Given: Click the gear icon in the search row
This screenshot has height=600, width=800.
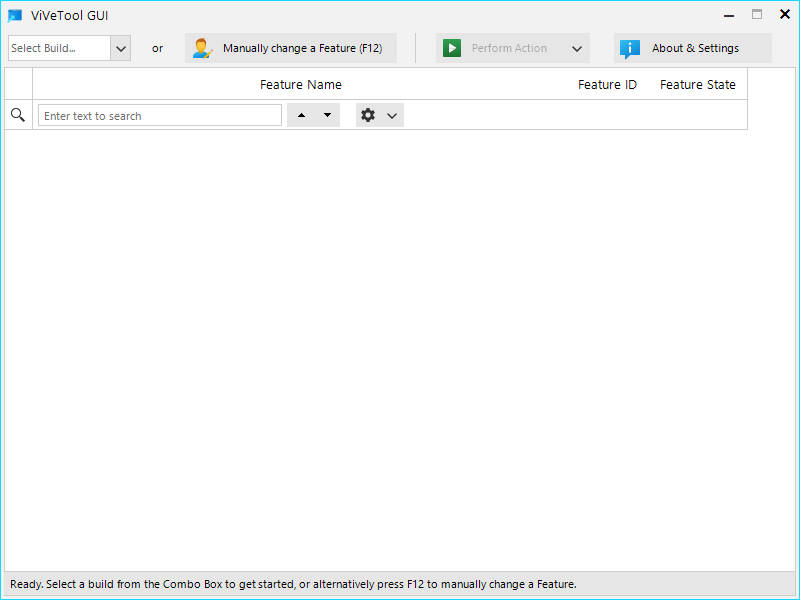Looking at the screenshot, I should [x=368, y=116].
